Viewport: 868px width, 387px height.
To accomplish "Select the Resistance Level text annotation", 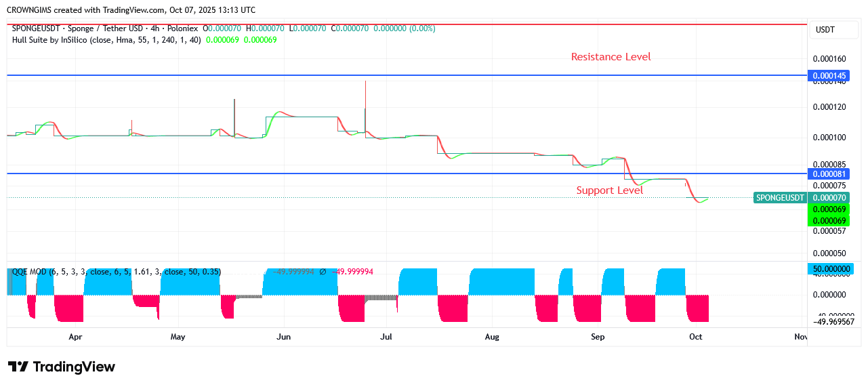I will (x=611, y=57).
